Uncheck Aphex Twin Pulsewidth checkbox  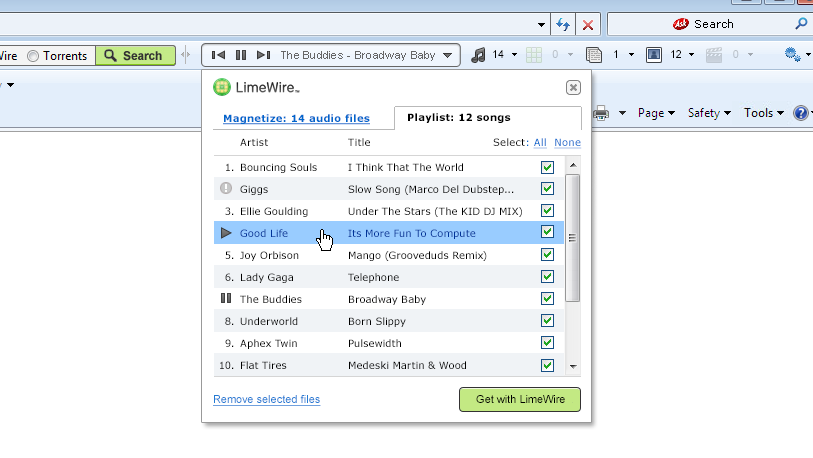547,342
